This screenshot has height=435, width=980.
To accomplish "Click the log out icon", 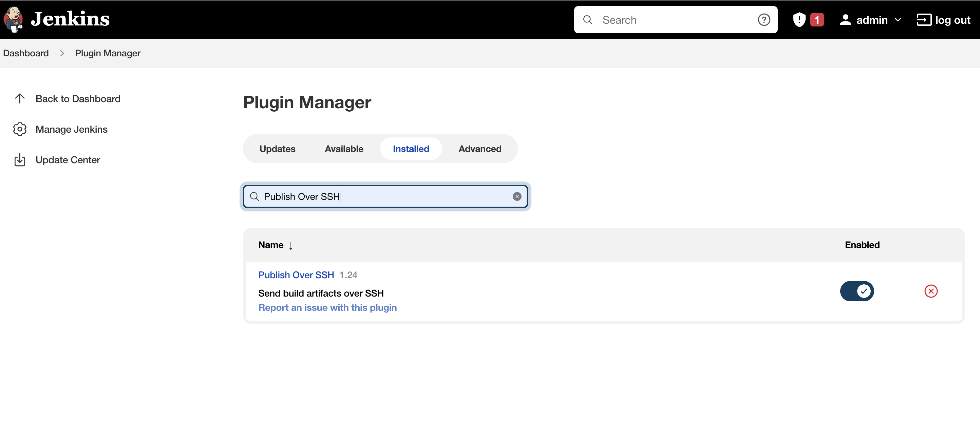I will coord(924,20).
